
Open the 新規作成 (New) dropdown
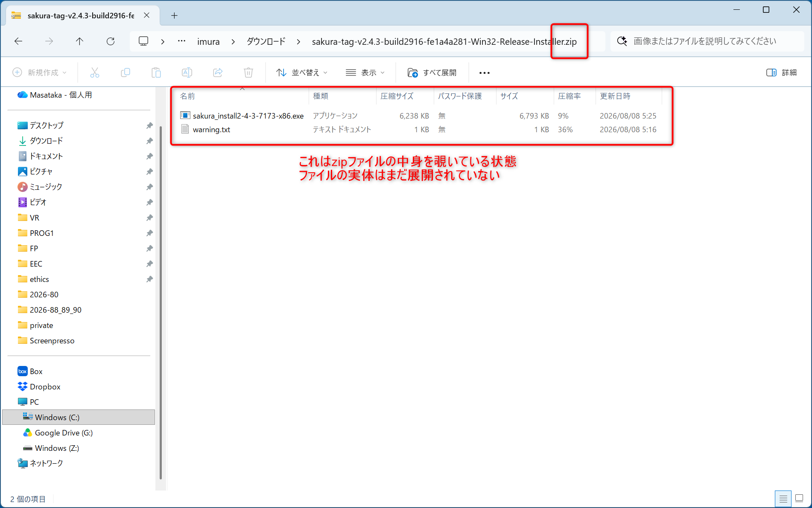40,73
